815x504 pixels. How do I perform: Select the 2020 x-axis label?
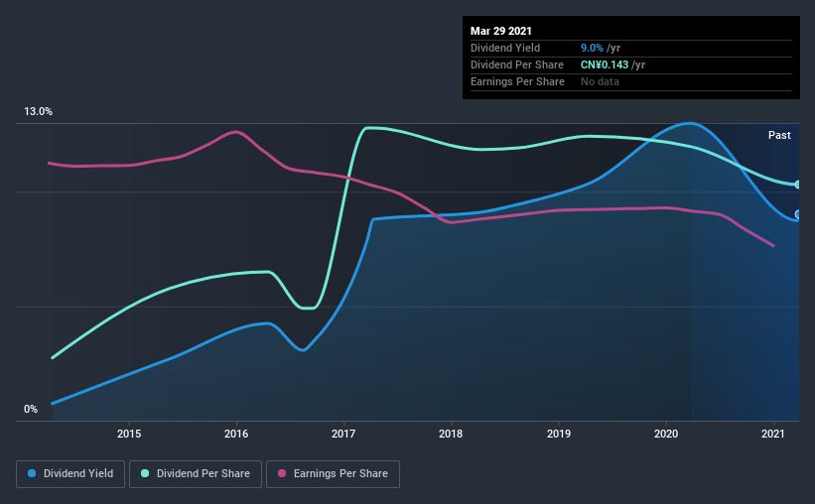tap(666, 434)
